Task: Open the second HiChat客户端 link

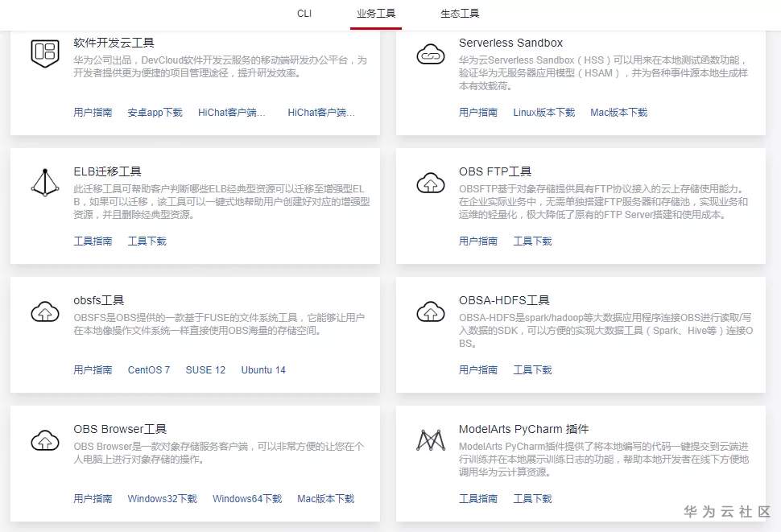Action: coord(321,113)
